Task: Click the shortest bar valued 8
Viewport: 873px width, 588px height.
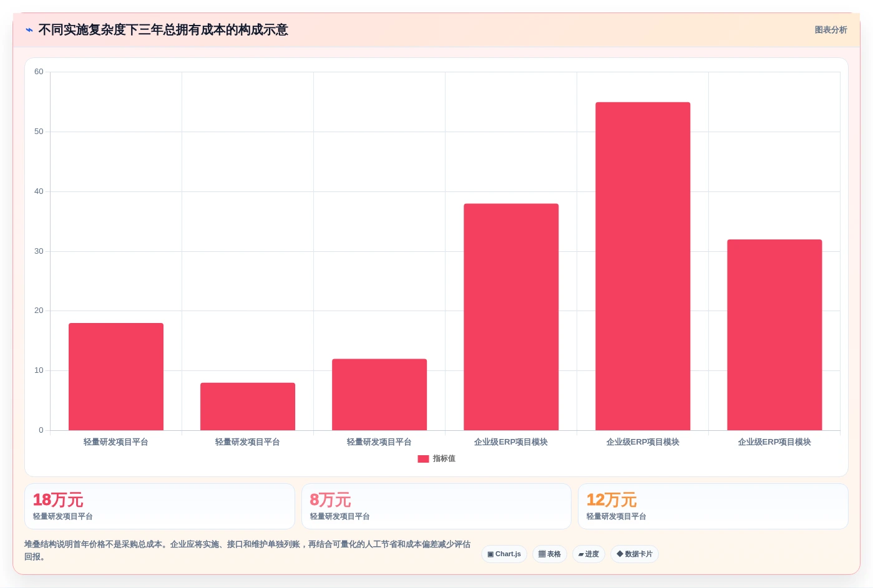Action: [x=248, y=407]
